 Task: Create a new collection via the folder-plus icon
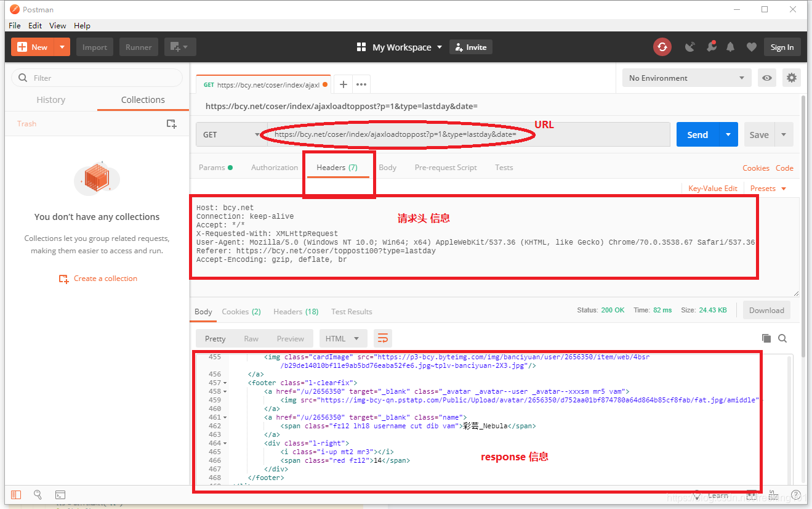pos(172,124)
